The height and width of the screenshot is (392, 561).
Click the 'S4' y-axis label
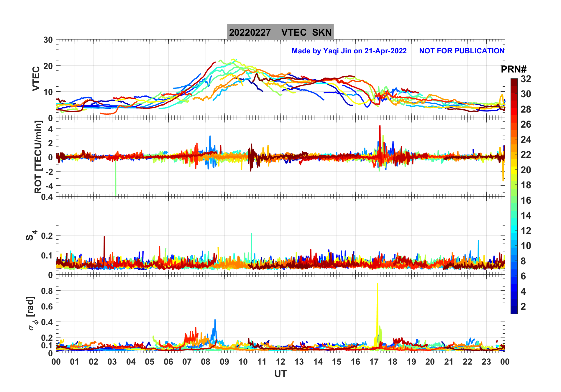[32, 235]
